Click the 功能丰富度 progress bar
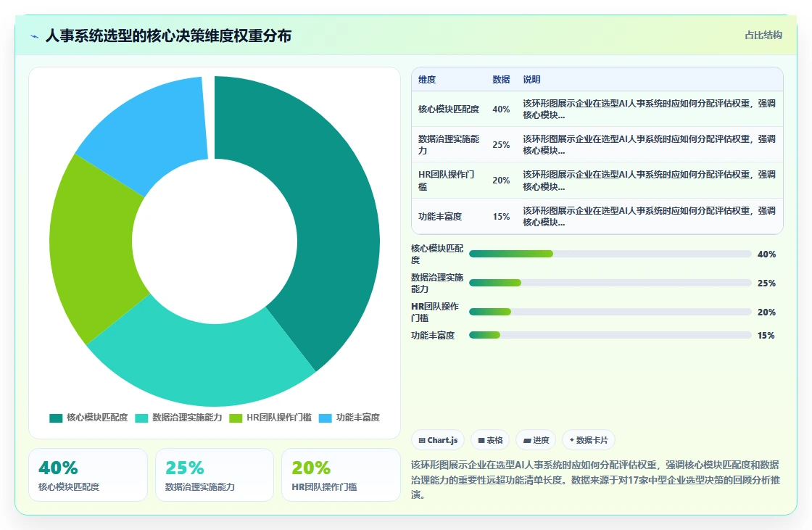The width and height of the screenshot is (812, 530). 610,335
